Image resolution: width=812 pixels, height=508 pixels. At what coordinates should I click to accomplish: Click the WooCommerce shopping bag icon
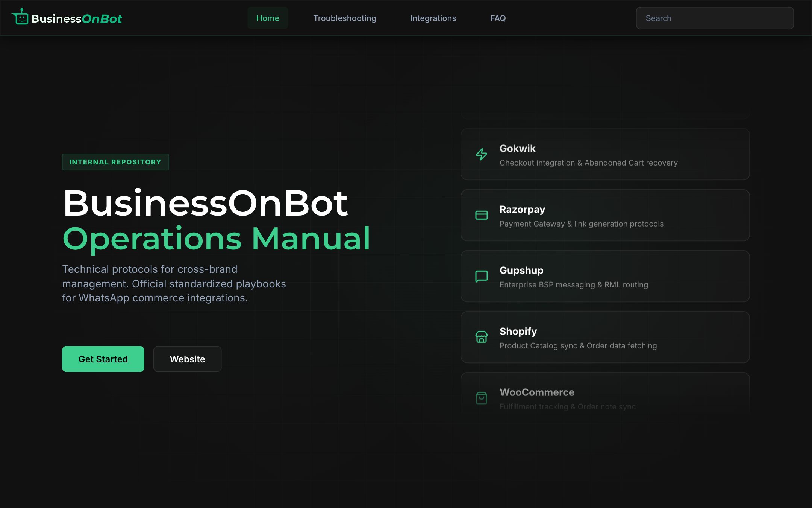tap(482, 398)
